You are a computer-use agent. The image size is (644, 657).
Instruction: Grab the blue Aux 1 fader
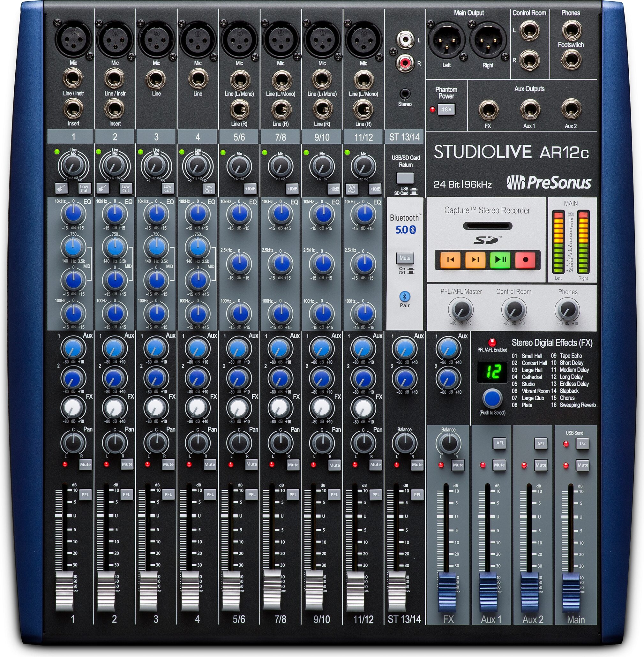(488, 593)
